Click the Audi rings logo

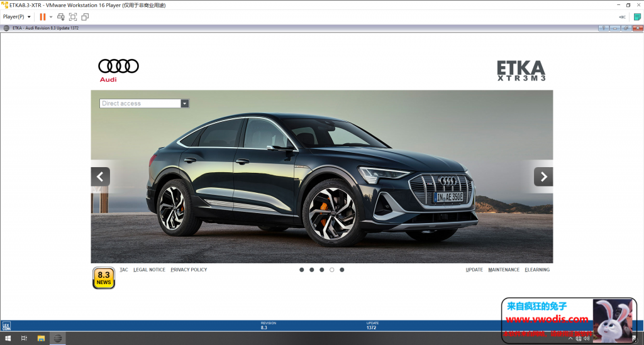tap(118, 67)
